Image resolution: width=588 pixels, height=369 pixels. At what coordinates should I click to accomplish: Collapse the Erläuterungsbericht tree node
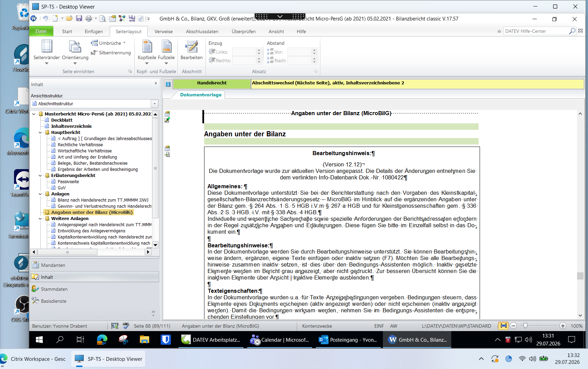(x=40, y=176)
